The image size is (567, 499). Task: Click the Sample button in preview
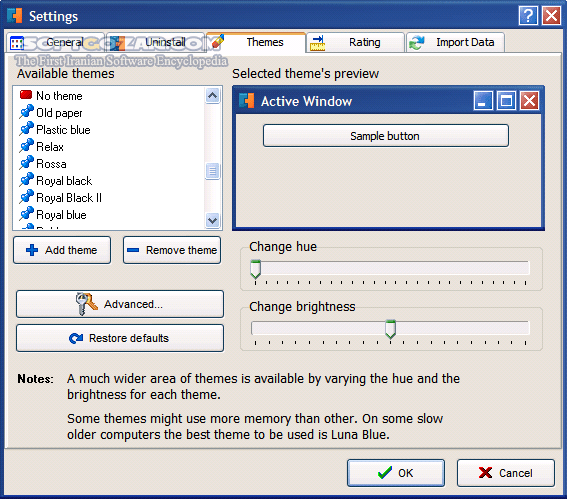coord(385,136)
